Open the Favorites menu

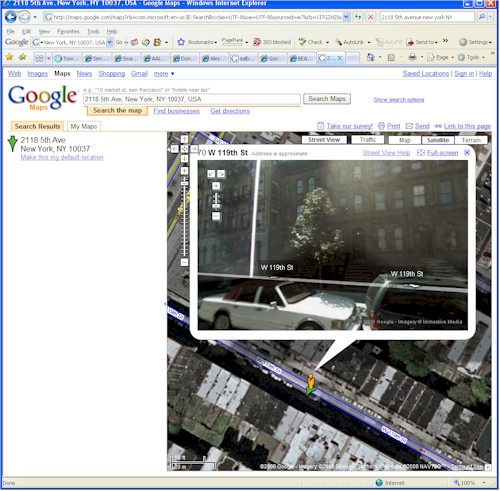68,31
